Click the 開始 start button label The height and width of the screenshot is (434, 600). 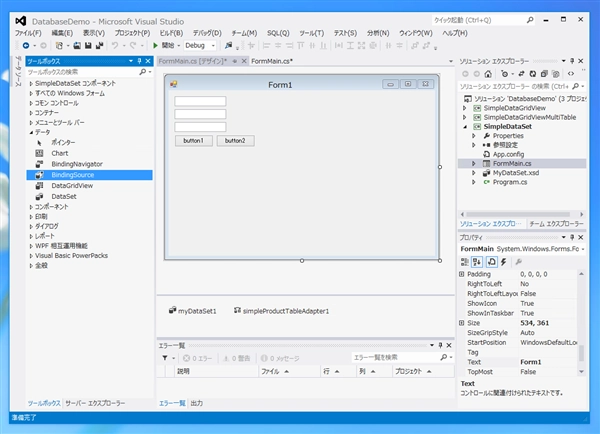[x=168, y=46]
